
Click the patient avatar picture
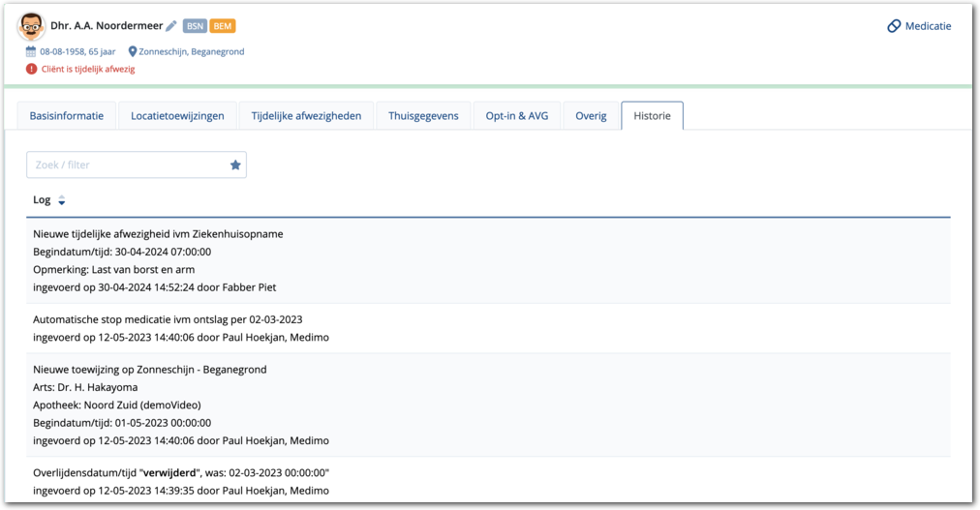31,27
